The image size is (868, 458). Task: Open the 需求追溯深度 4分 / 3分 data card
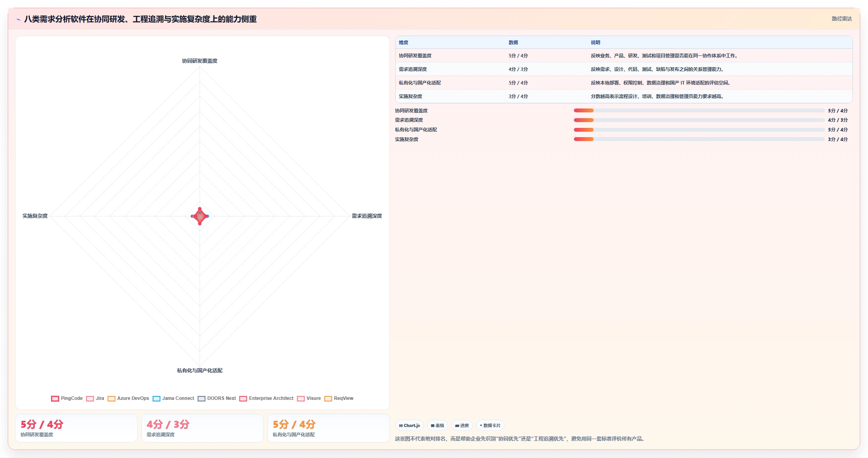(202, 428)
